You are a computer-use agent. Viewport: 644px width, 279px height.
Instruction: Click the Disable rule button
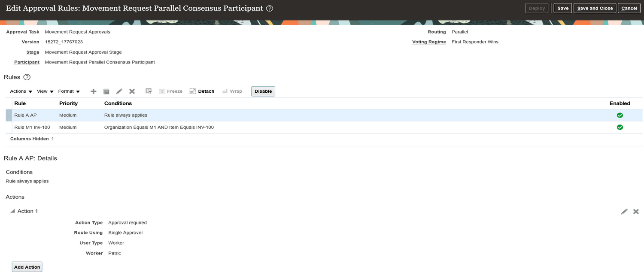(x=263, y=91)
